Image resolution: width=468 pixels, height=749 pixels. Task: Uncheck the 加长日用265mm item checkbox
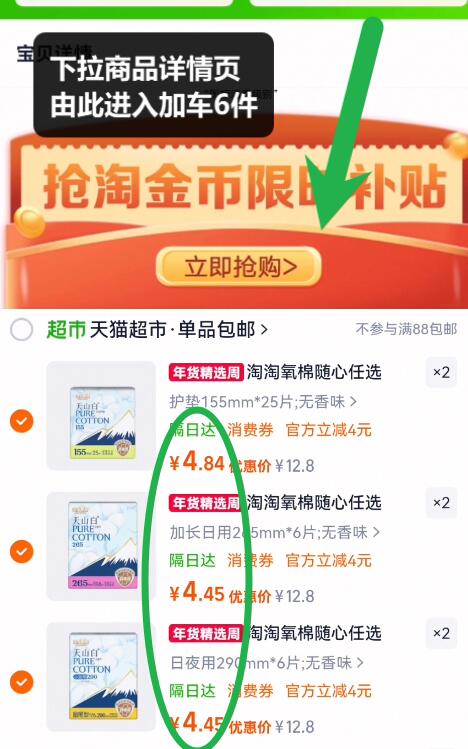[22, 551]
